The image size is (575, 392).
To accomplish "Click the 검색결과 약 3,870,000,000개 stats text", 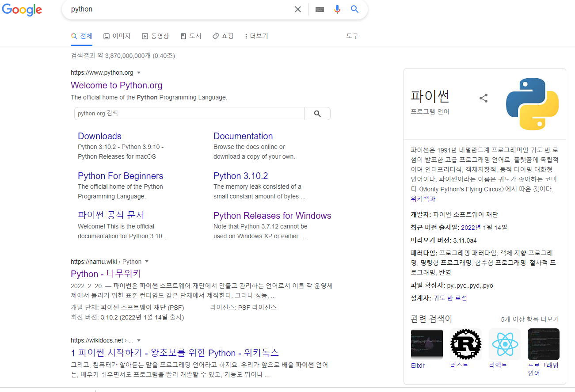I will point(123,56).
